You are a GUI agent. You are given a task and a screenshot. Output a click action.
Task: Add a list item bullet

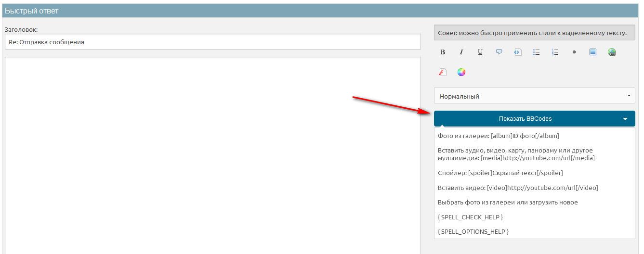tap(574, 52)
